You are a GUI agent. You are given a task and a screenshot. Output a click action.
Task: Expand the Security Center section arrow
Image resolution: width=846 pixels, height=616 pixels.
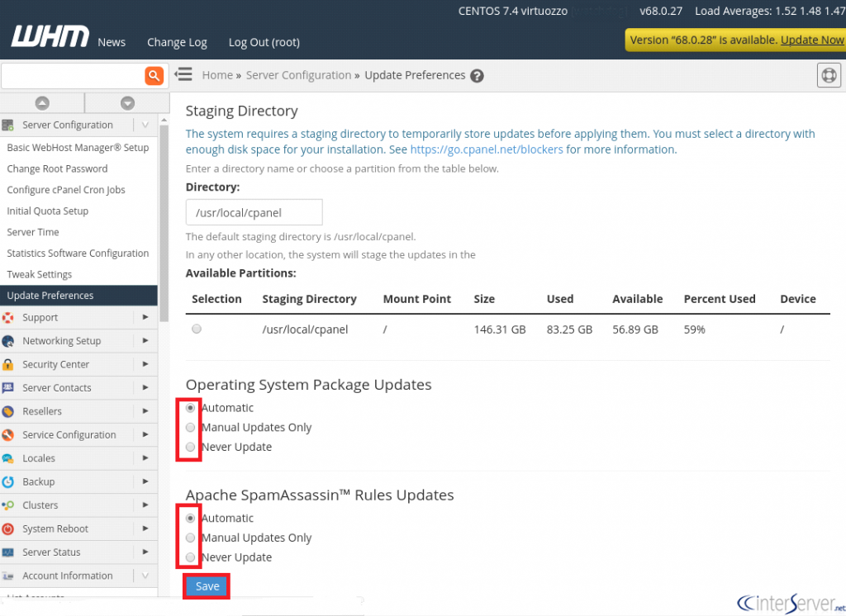coord(145,364)
